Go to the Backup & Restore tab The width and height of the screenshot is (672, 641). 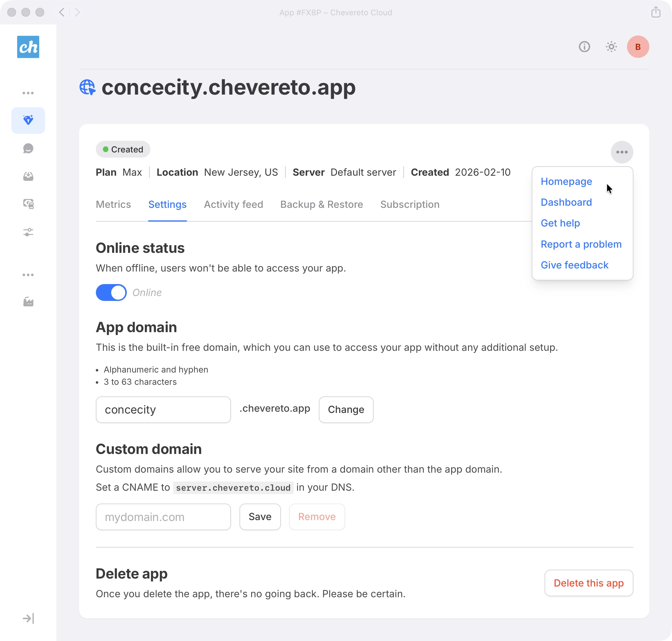point(322,204)
